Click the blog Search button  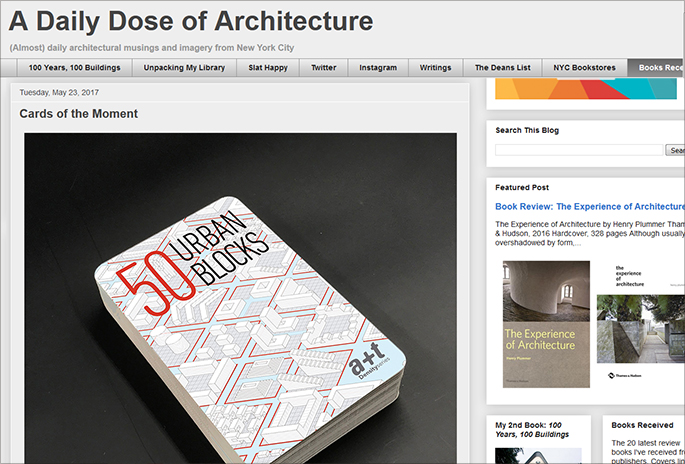pyautogui.click(x=675, y=150)
